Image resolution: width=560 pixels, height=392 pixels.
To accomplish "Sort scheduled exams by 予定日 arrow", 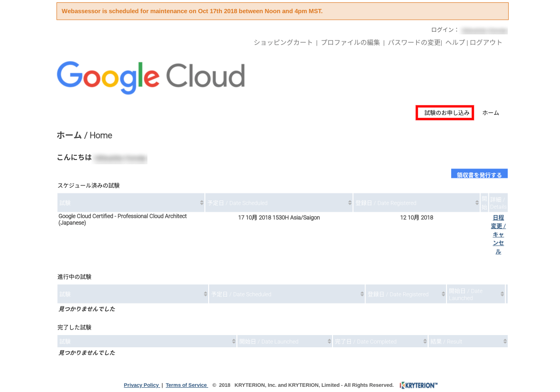I will coord(349,203).
